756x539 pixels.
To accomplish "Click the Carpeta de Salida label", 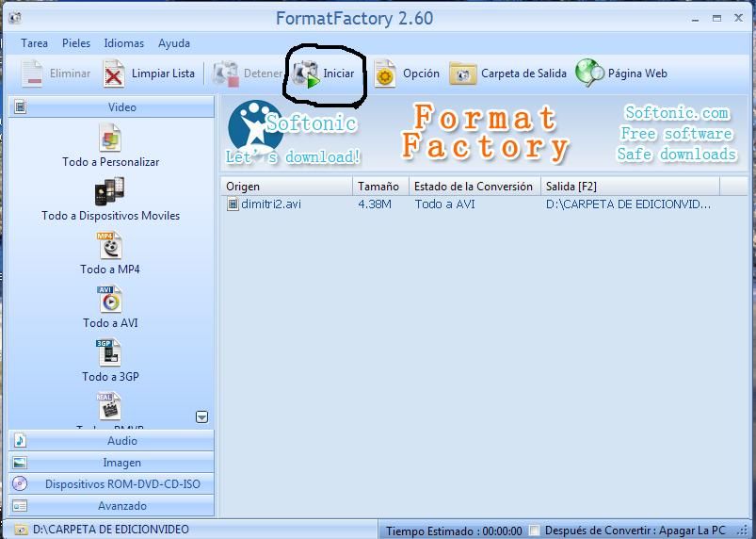I will (523, 73).
